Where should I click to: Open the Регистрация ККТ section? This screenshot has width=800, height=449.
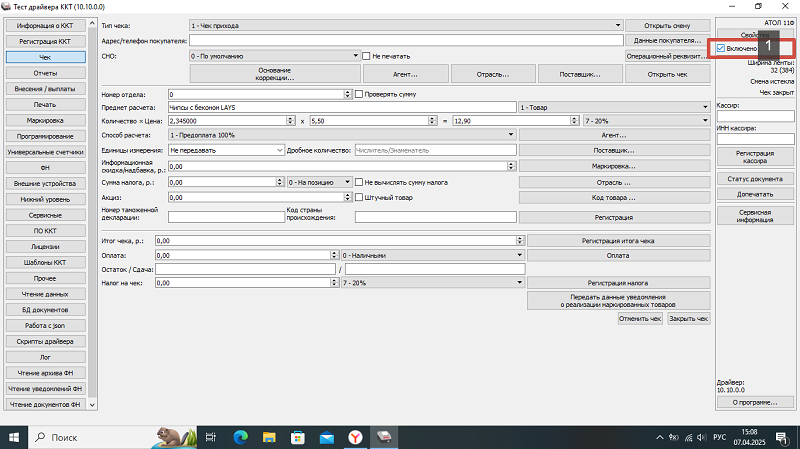[45, 41]
